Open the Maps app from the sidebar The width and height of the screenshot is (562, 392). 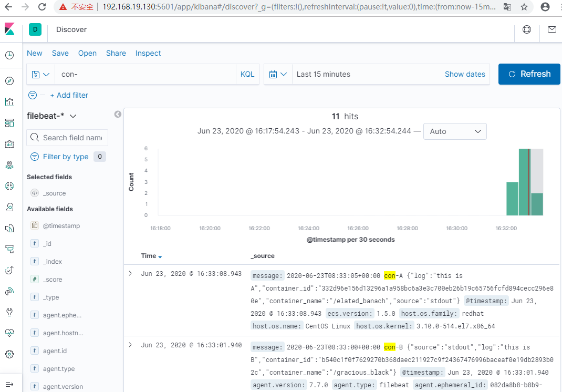coord(9,164)
